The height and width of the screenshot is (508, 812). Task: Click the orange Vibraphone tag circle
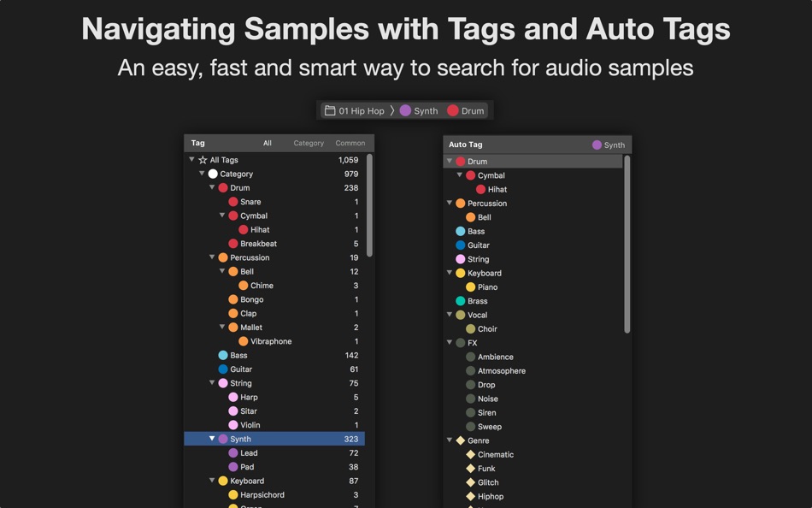[x=244, y=341]
